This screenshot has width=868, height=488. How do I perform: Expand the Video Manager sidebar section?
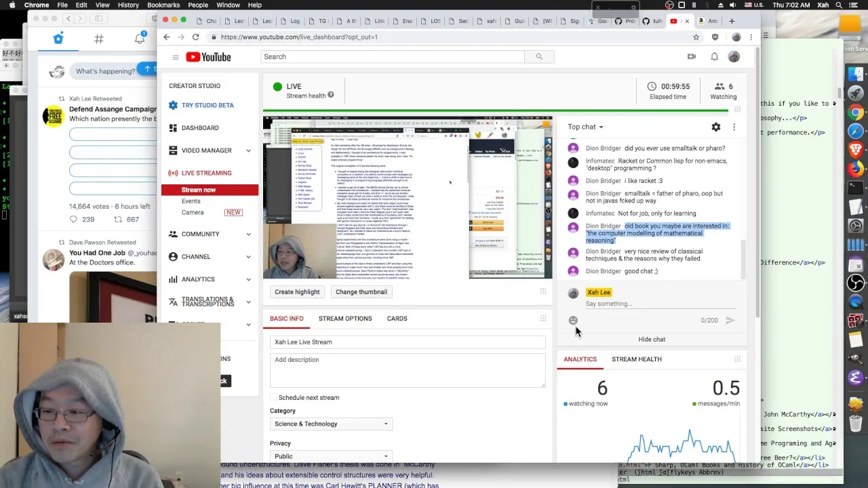tap(248, 150)
